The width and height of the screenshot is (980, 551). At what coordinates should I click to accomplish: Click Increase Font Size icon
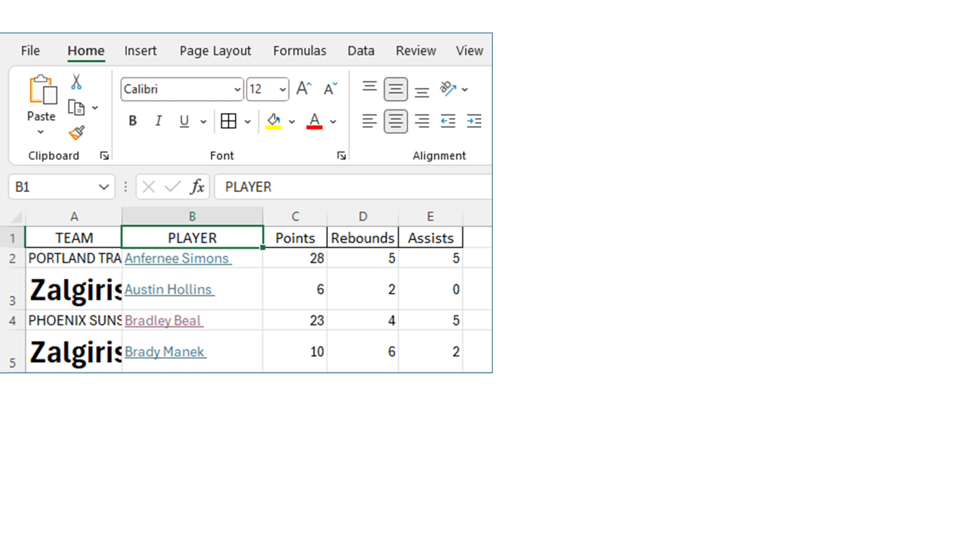point(304,89)
